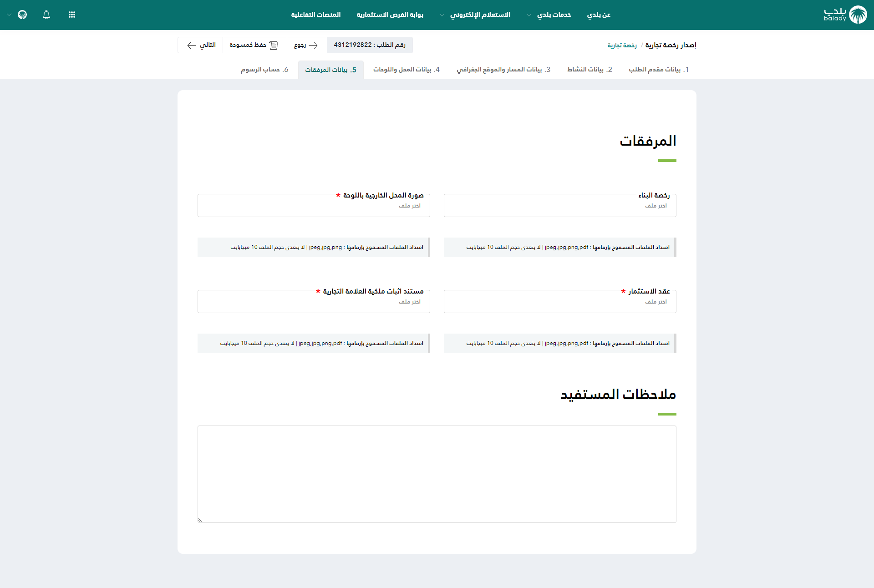This screenshot has height=588, width=874.
Task: Click the next arrow beside التالي
Action: 192,45
